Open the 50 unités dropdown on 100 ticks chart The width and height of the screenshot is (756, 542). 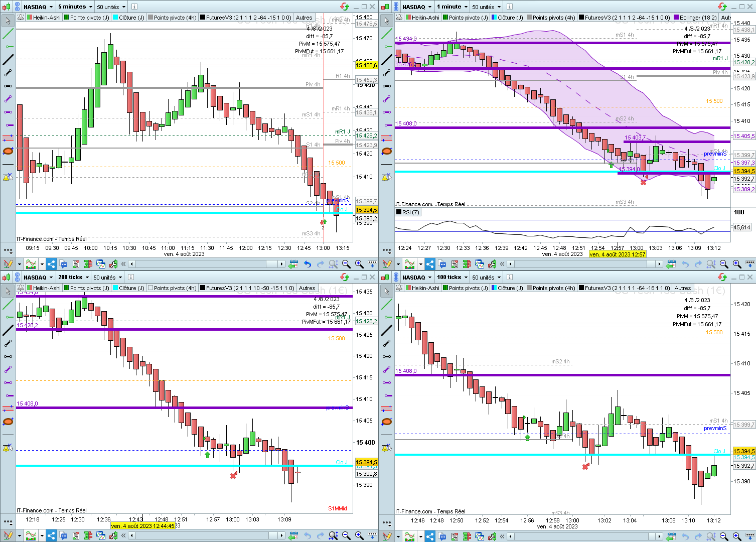(486, 277)
